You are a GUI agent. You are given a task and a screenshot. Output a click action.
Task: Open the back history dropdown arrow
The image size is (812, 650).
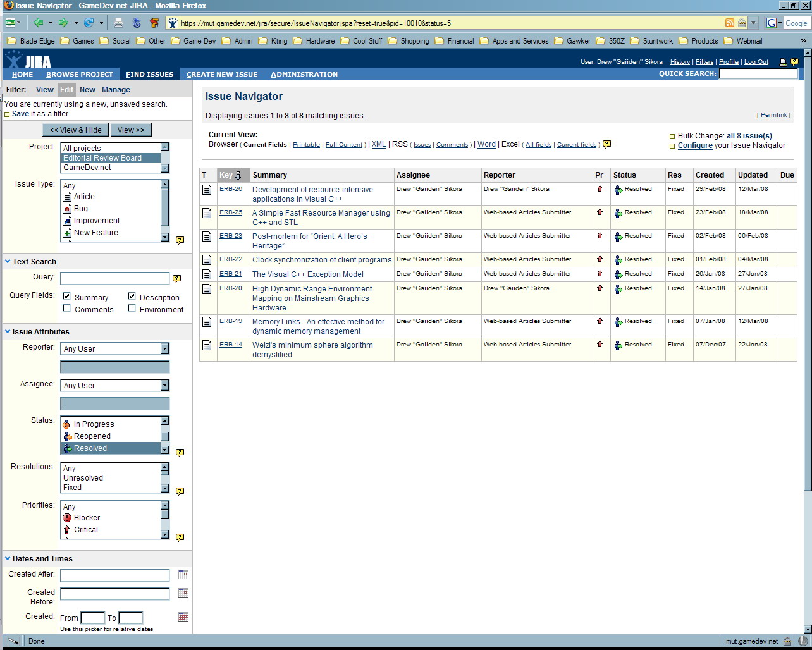pyautogui.click(x=51, y=23)
